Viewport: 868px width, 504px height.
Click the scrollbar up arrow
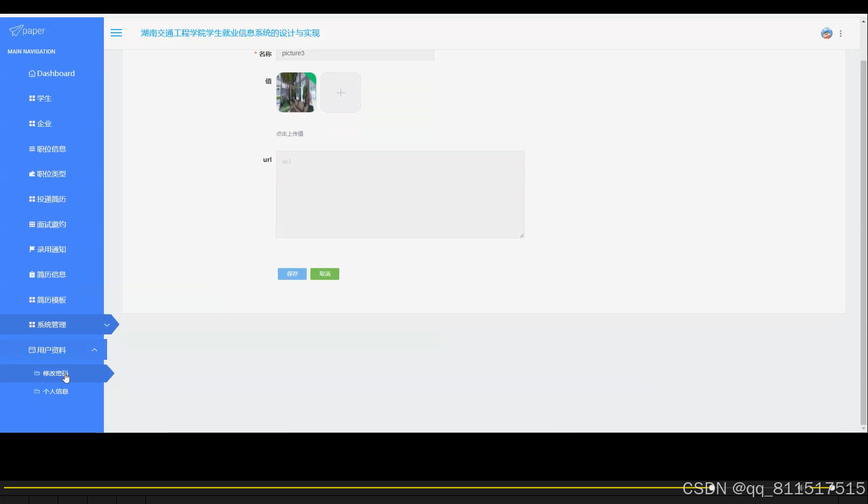pos(863,21)
